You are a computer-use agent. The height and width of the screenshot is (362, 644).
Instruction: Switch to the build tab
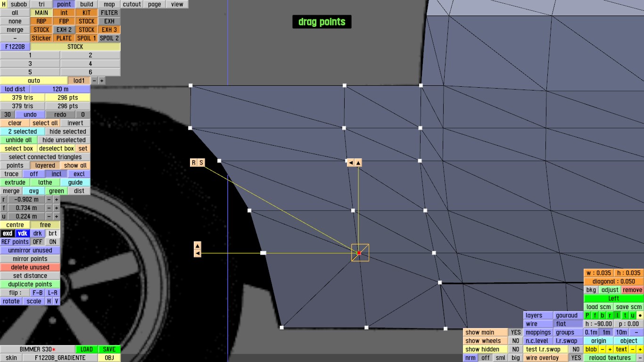pos(87,4)
